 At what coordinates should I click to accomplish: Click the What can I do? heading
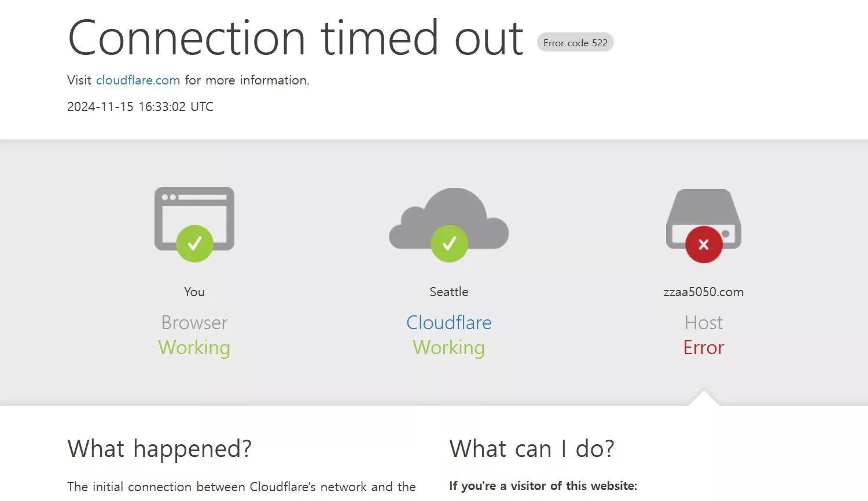[532, 449]
